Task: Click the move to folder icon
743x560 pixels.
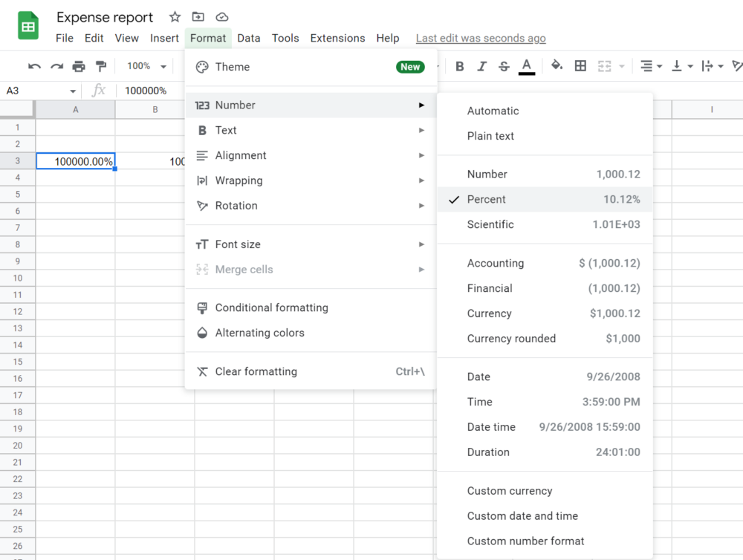Action: (198, 16)
